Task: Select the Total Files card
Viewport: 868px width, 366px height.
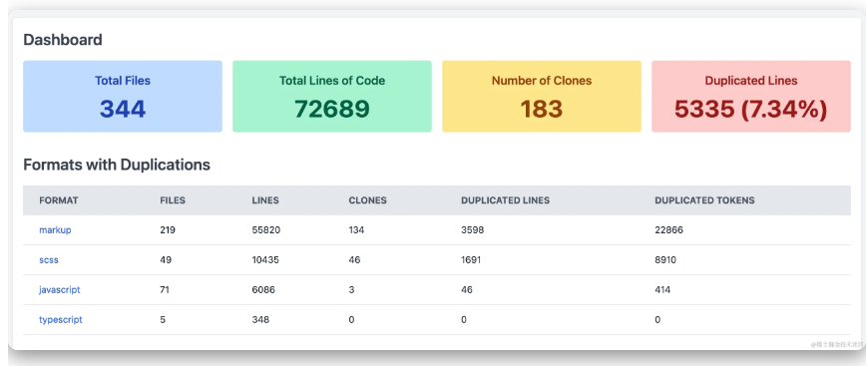Action: [x=123, y=97]
